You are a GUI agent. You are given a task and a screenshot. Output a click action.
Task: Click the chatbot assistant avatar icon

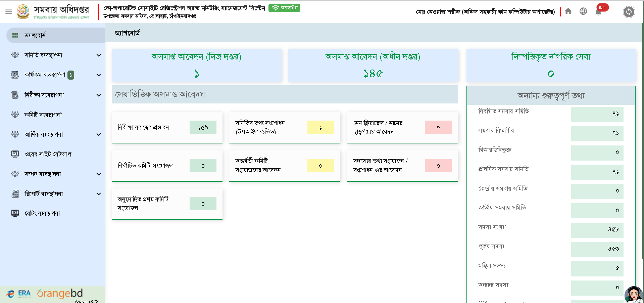pyautogui.click(x=633, y=295)
